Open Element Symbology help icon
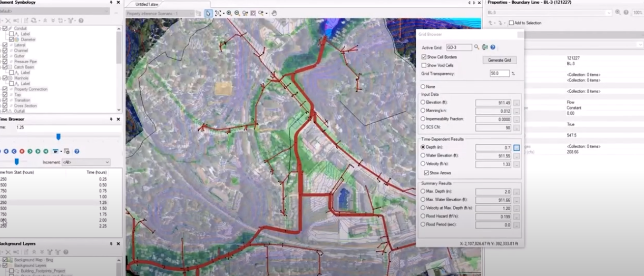This screenshot has height=276, width=644. [81, 21]
